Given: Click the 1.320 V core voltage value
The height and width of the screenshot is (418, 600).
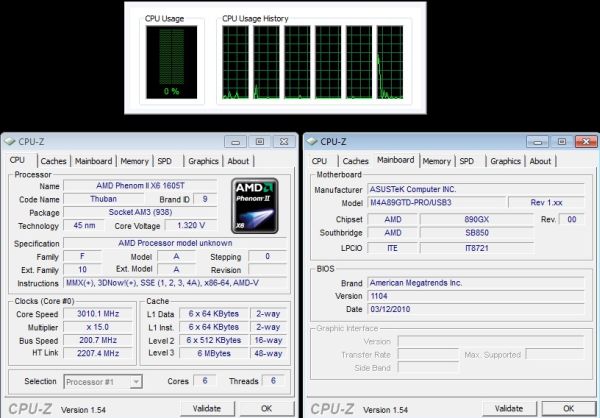Looking at the screenshot, I should click(191, 225).
